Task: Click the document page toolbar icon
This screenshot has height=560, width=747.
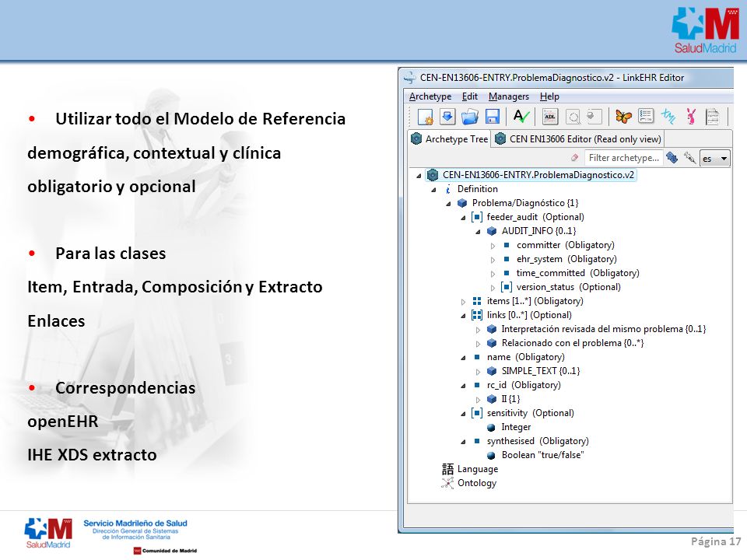Action: pos(712,116)
